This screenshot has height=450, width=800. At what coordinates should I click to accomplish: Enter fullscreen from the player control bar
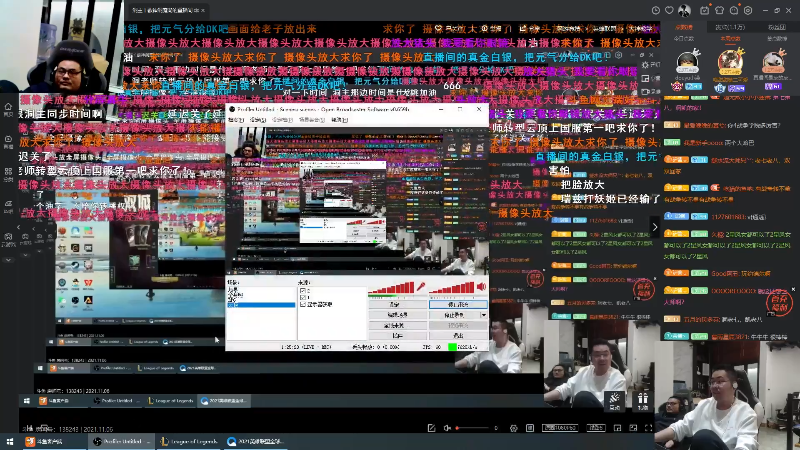coord(648,428)
